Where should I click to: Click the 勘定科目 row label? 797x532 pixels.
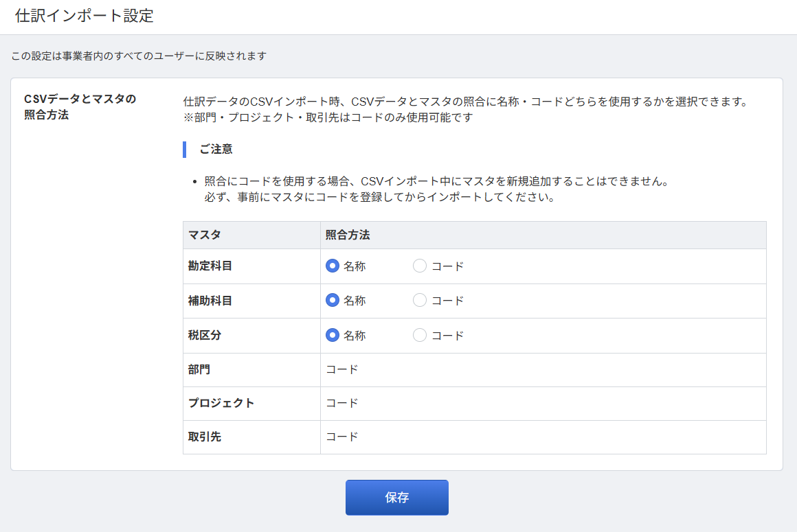point(210,266)
